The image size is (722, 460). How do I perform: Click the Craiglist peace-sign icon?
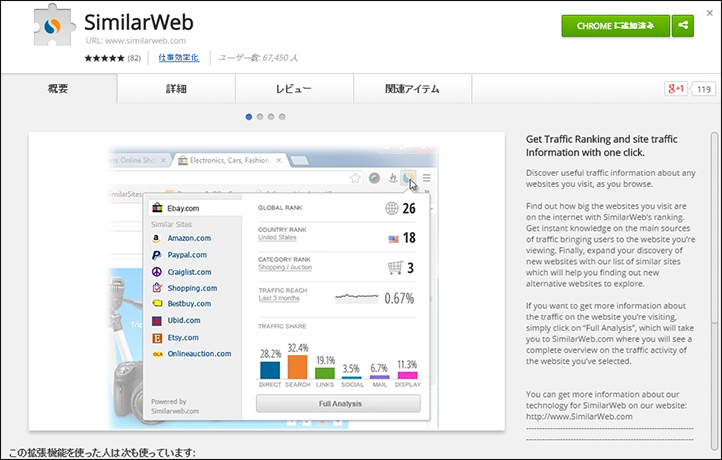pos(157,272)
